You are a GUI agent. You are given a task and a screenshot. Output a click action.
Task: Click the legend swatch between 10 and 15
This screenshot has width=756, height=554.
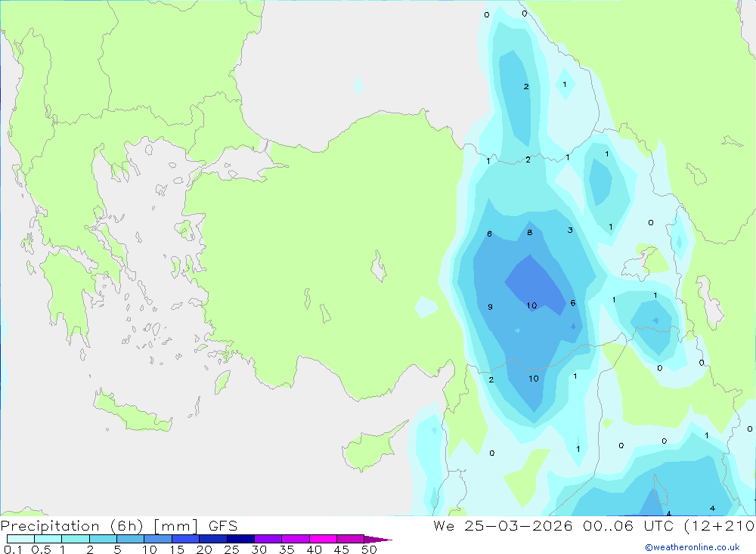[158, 539]
